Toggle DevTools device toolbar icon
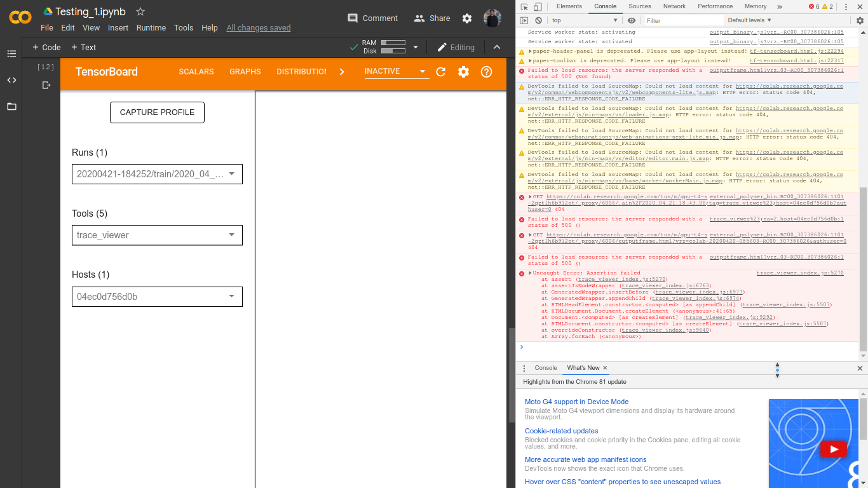The image size is (868, 488). pos(538,6)
